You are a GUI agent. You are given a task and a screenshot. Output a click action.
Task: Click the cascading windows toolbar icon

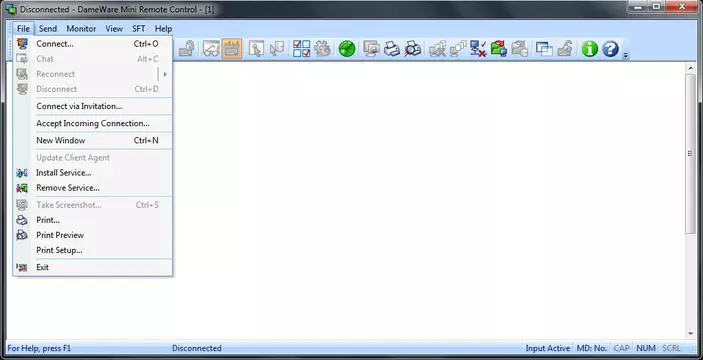(544, 48)
